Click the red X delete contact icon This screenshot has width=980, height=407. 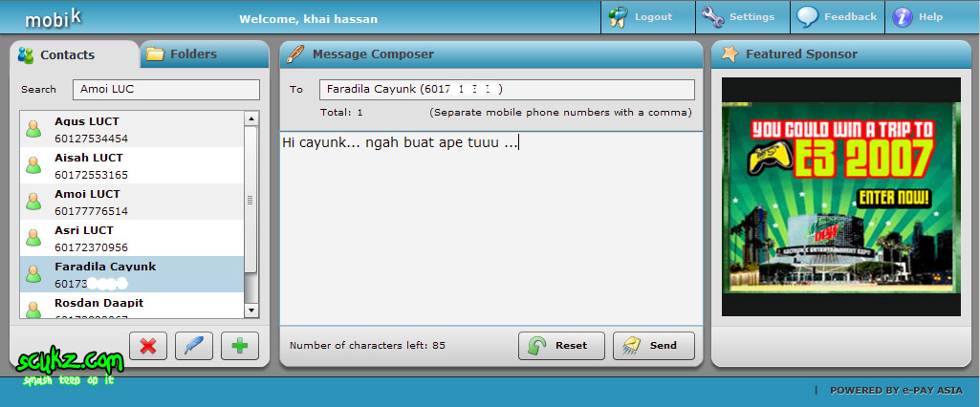147,346
